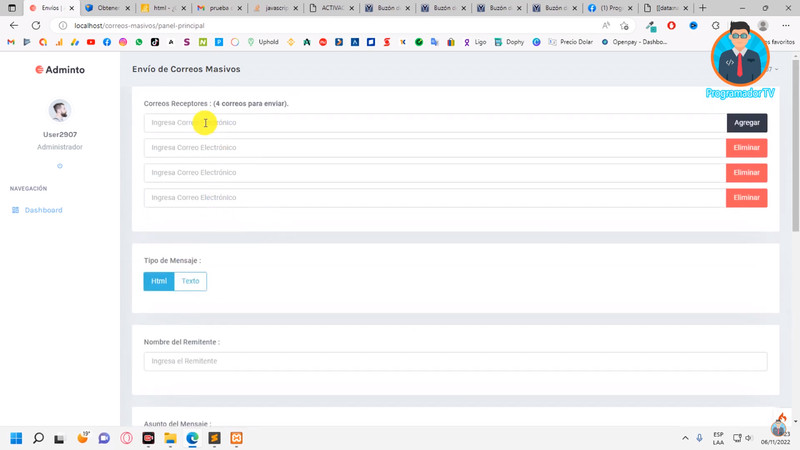Viewport: 800px width, 450px height.
Task: Open the Binance bookmark icon
Action: click(x=291, y=42)
